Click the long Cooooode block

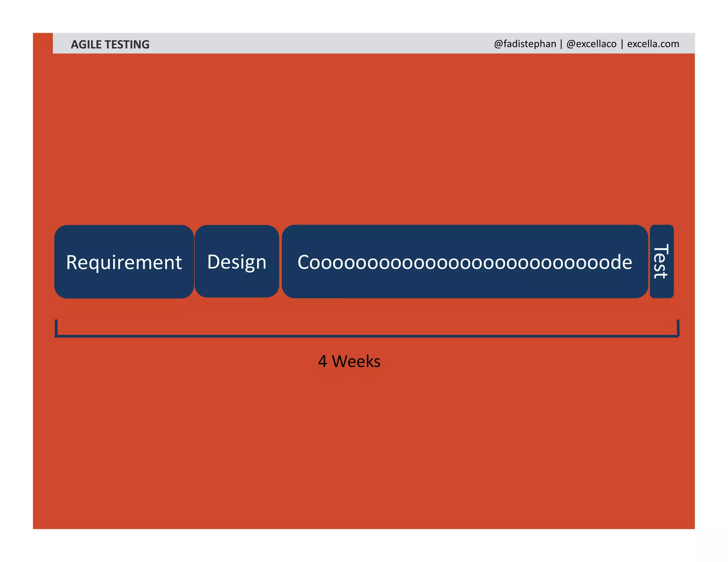click(465, 261)
